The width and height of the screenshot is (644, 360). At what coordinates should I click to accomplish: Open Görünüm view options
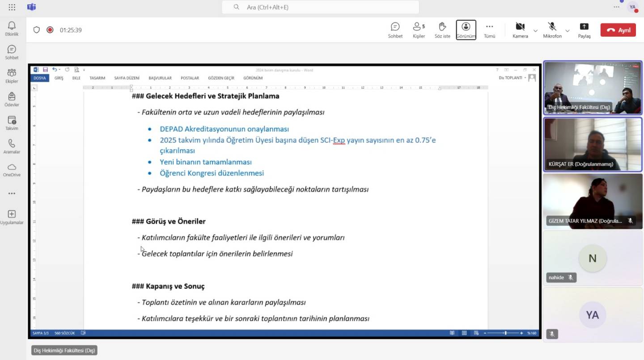[466, 30]
